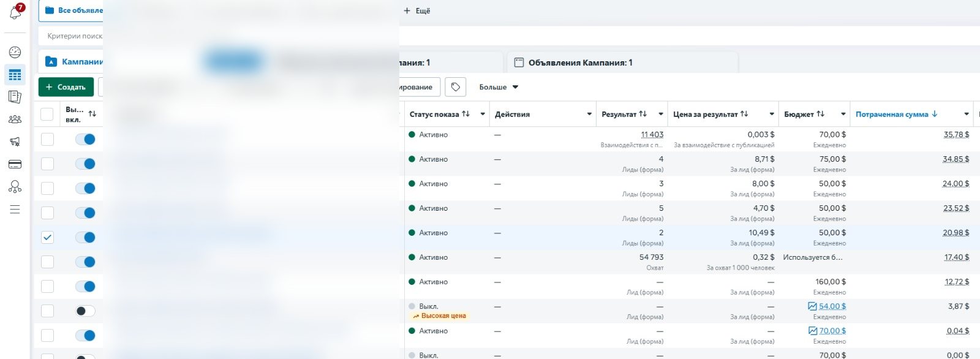Sort by Статус показа column
The height and width of the screenshot is (359, 980).
click(466, 114)
